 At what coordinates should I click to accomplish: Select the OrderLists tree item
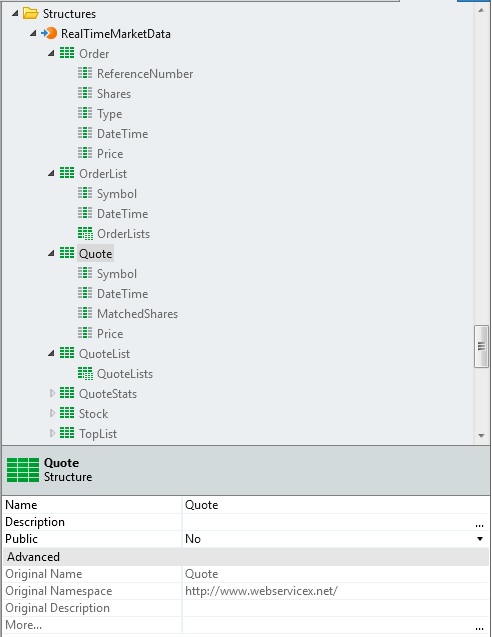124,234
